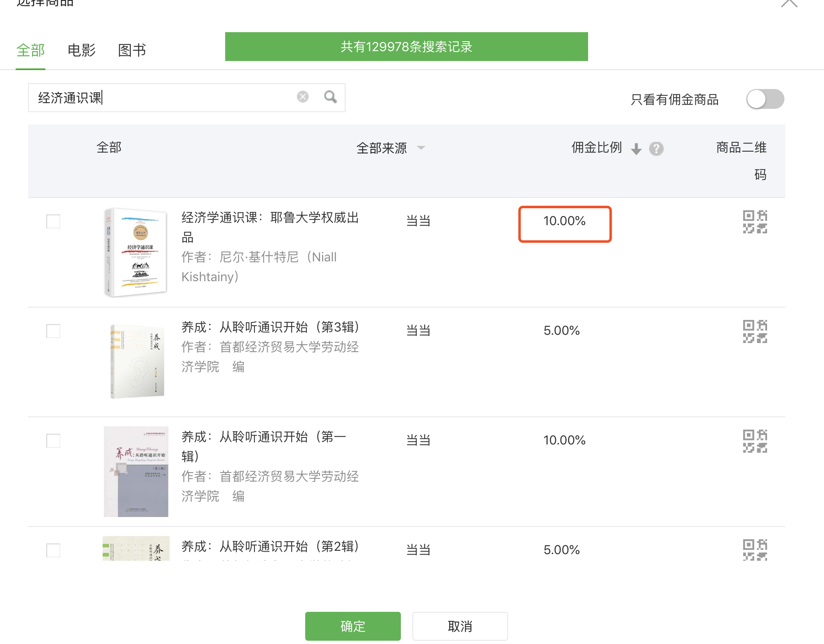The image size is (824, 644).
Task: Tick checkbox for 养成 第一辑
Action: (53, 441)
